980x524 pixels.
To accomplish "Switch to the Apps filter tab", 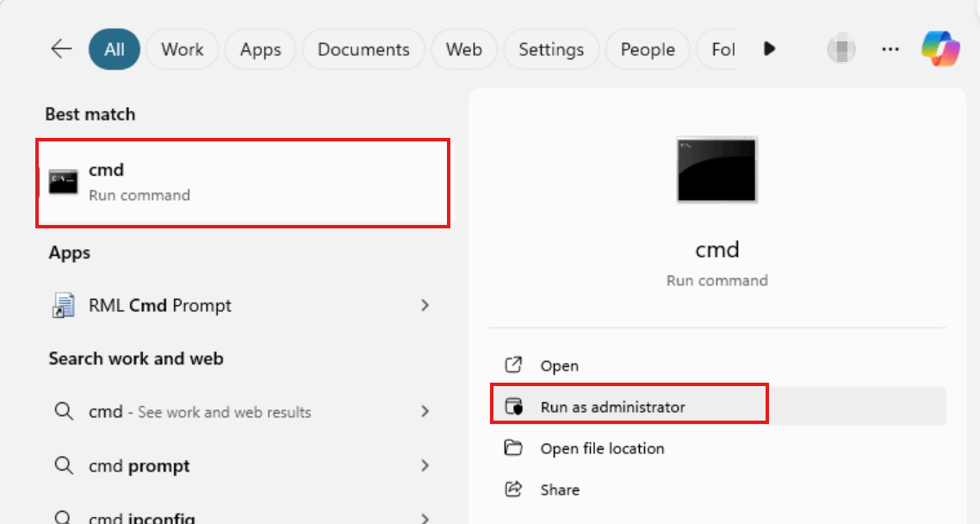I will coord(261,49).
